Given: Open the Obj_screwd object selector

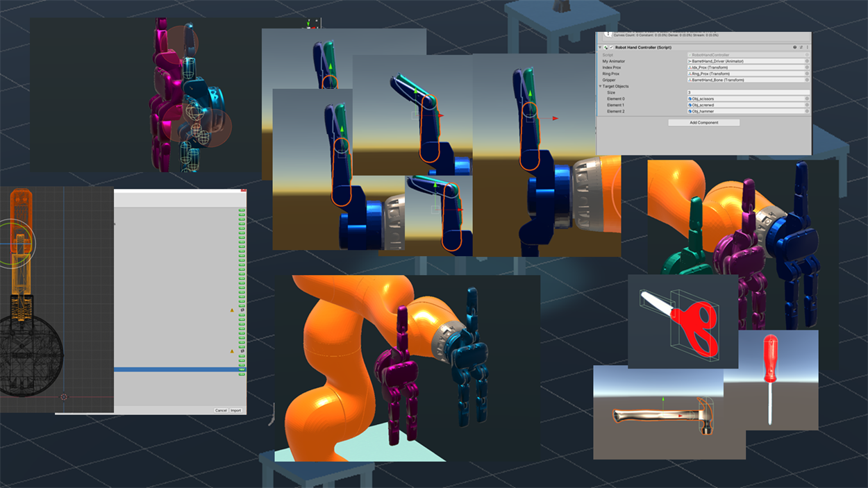Looking at the screenshot, I should point(807,105).
